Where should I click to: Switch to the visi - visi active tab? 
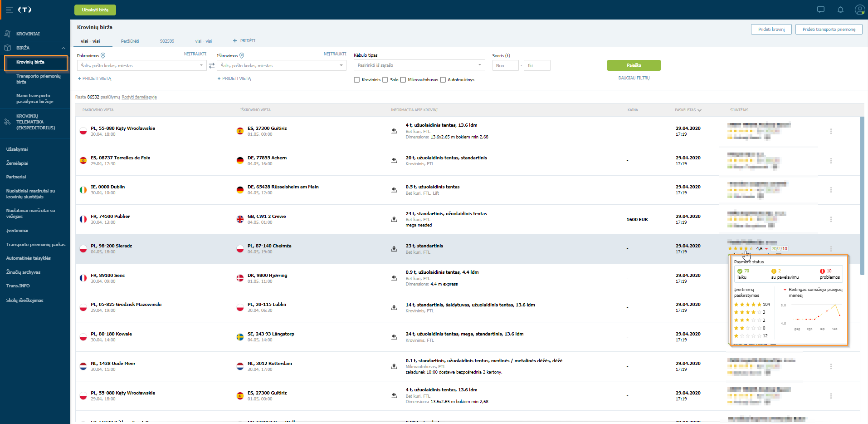point(90,41)
